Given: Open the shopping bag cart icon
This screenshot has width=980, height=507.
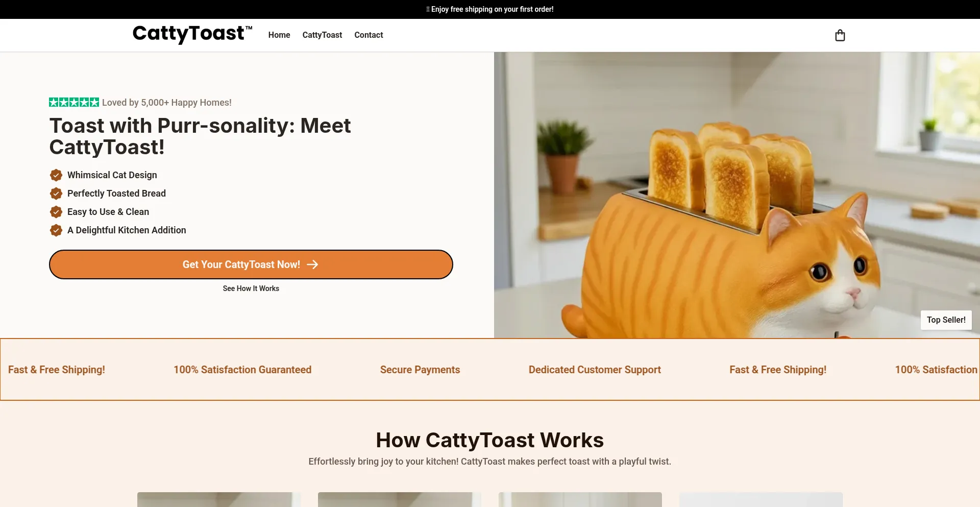Looking at the screenshot, I should (840, 35).
